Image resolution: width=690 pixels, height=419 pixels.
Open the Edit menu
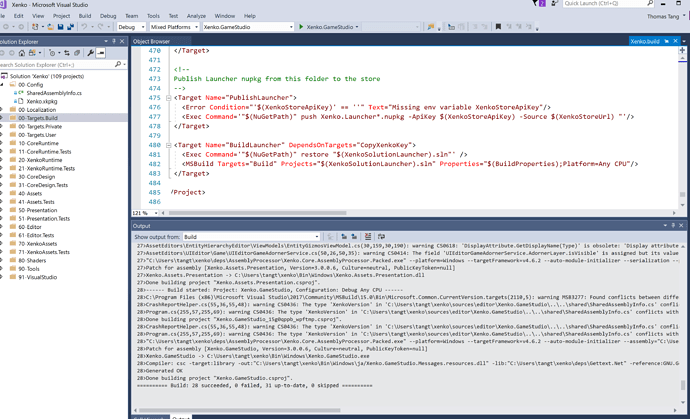point(18,16)
